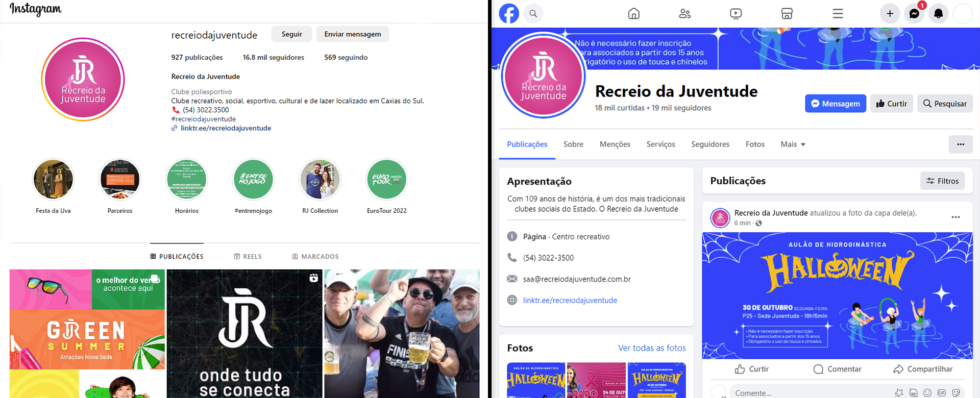Open post options three dots
This screenshot has height=398, width=980.
(x=955, y=217)
